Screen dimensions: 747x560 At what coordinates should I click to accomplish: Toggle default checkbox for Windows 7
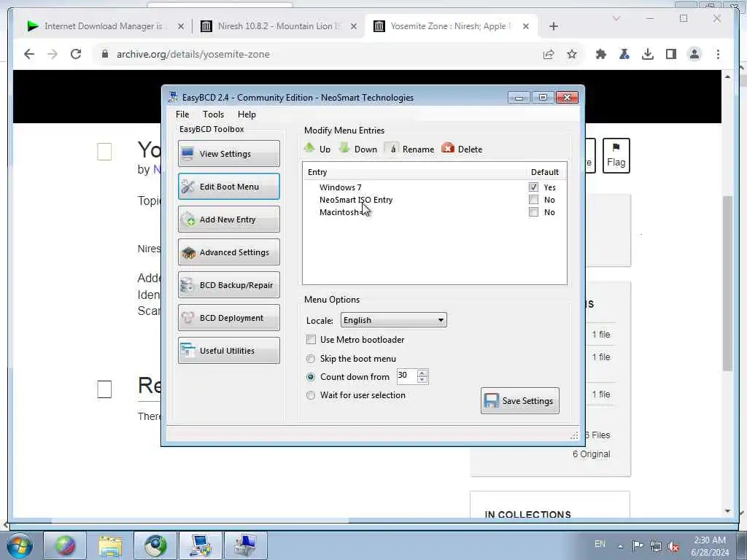pyautogui.click(x=533, y=187)
